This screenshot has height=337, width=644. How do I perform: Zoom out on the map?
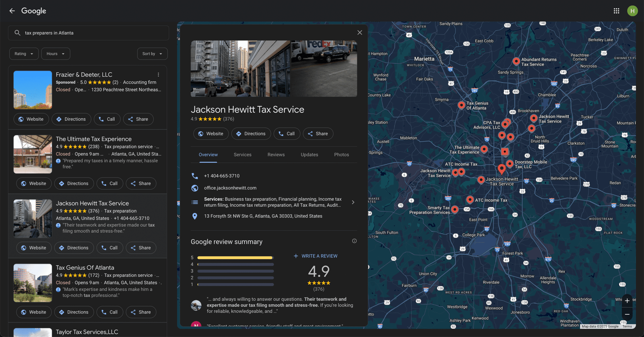[627, 314]
